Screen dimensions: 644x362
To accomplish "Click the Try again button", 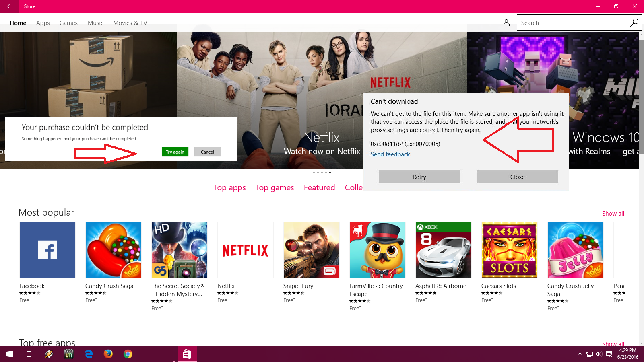I will pos(175,152).
